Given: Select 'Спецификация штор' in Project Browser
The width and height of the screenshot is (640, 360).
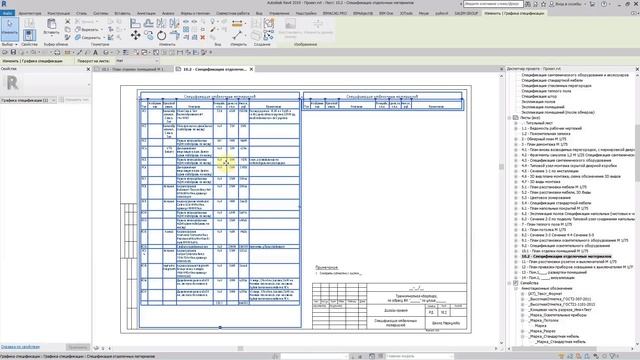Looking at the screenshot, I should click(x=539, y=96).
